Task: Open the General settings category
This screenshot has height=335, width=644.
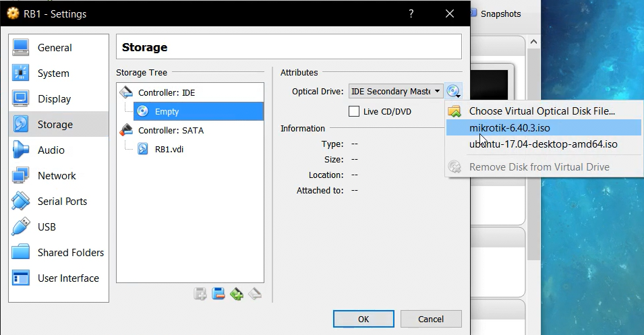Action: pyautogui.click(x=59, y=48)
